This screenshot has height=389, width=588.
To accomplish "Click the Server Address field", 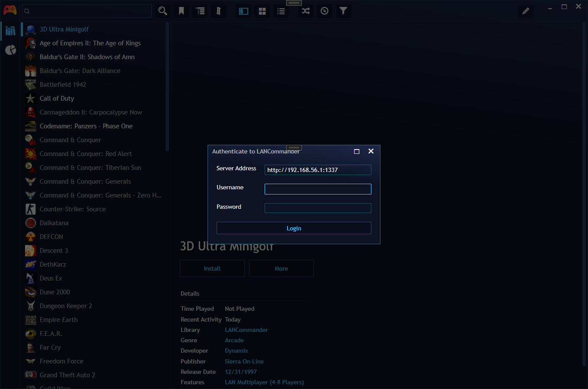I will pos(318,170).
